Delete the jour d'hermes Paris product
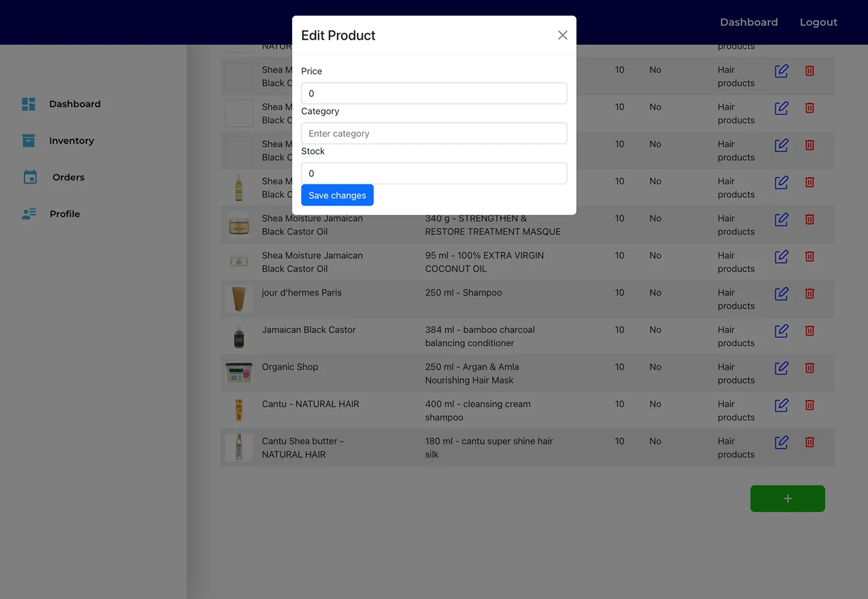The height and width of the screenshot is (599, 868). click(x=810, y=293)
